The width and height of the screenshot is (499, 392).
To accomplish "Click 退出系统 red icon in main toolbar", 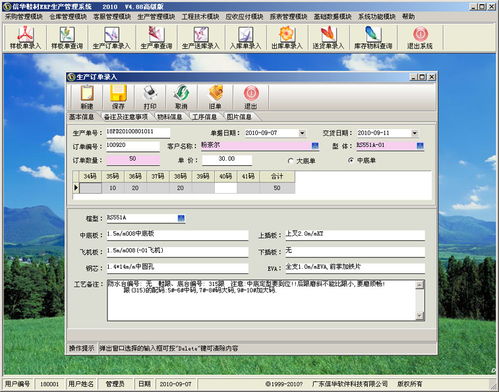I will [x=420, y=34].
